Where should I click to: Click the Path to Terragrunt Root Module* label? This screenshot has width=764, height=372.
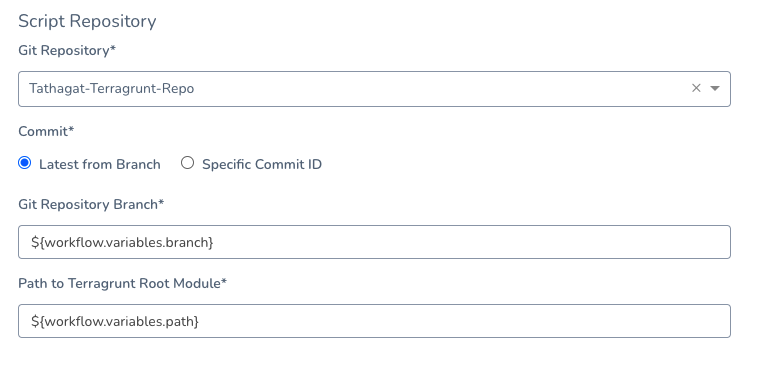pyautogui.click(x=123, y=283)
